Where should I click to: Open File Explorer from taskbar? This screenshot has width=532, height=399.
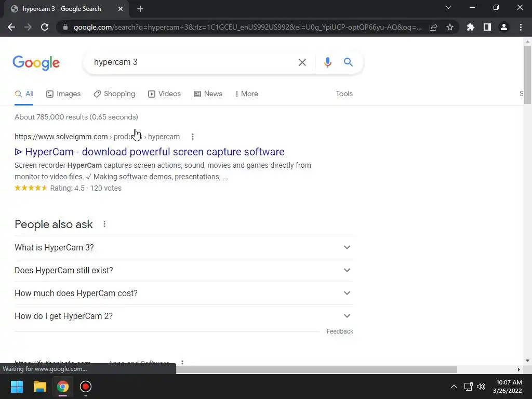click(39, 387)
